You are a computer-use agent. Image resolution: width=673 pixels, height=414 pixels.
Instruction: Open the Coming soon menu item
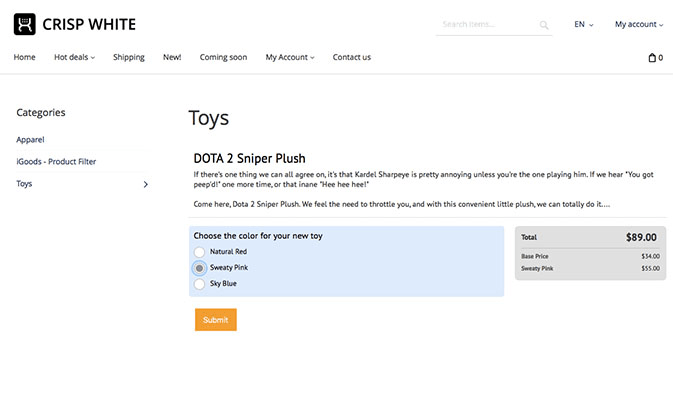click(x=223, y=57)
